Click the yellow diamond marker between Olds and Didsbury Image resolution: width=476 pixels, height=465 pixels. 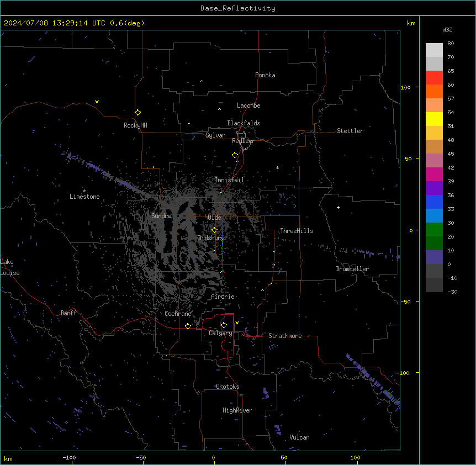point(214,230)
